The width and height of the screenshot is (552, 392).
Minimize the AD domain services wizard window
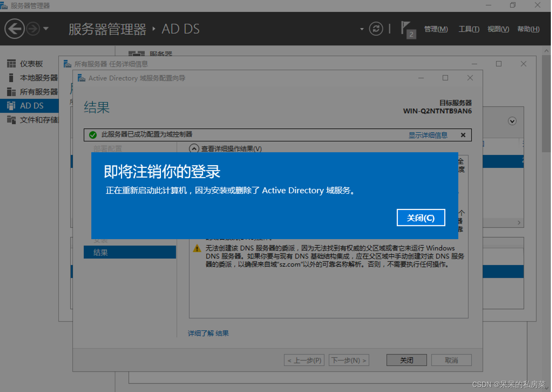421,78
